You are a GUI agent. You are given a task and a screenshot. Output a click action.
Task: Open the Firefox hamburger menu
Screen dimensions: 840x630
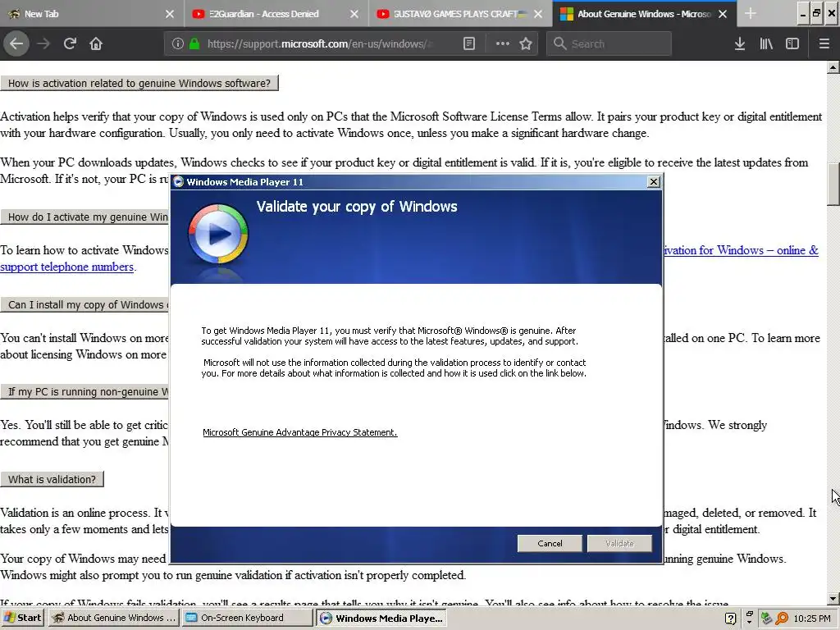824,43
